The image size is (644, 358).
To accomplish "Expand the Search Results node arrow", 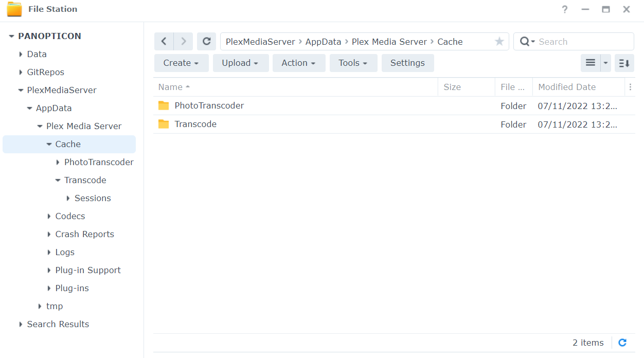I will tap(21, 324).
